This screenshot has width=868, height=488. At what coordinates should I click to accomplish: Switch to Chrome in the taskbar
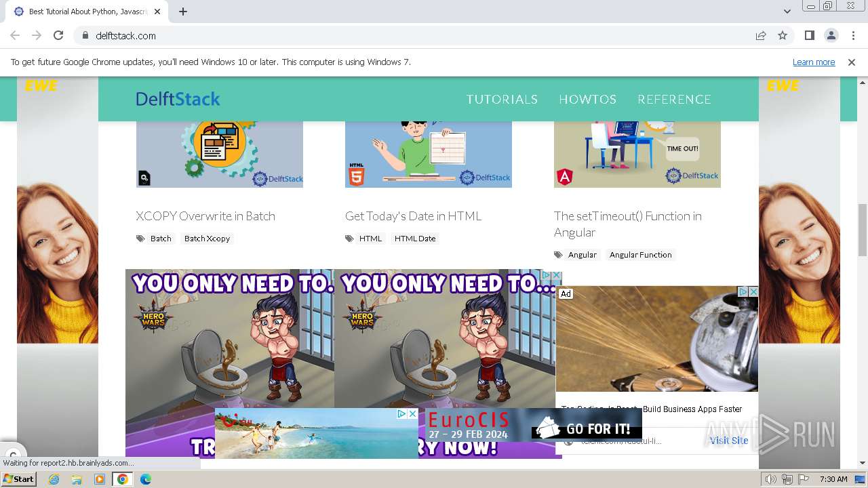123,479
